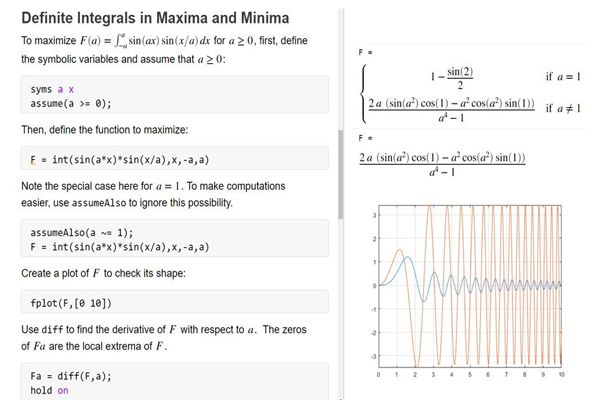Click the inline 'assumeAlso' word in the paragraph
The width and height of the screenshot is (600, 400).
pyautogui.click(x=99, y=203)
